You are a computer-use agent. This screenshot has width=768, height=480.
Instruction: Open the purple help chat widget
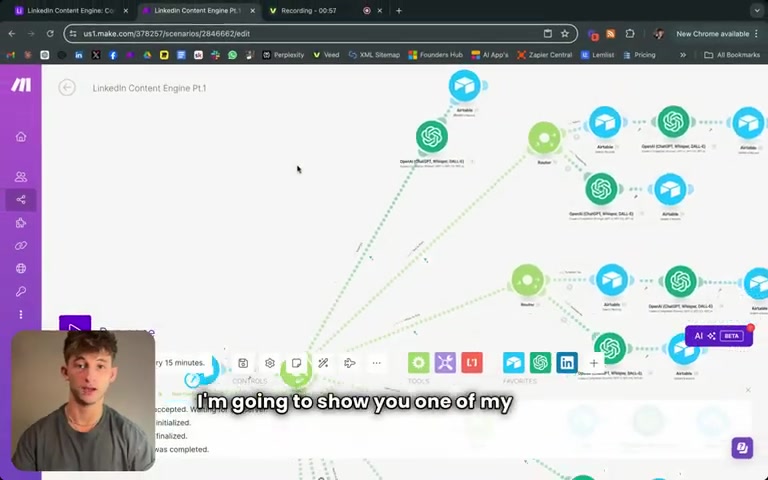(x=742, y=448)
